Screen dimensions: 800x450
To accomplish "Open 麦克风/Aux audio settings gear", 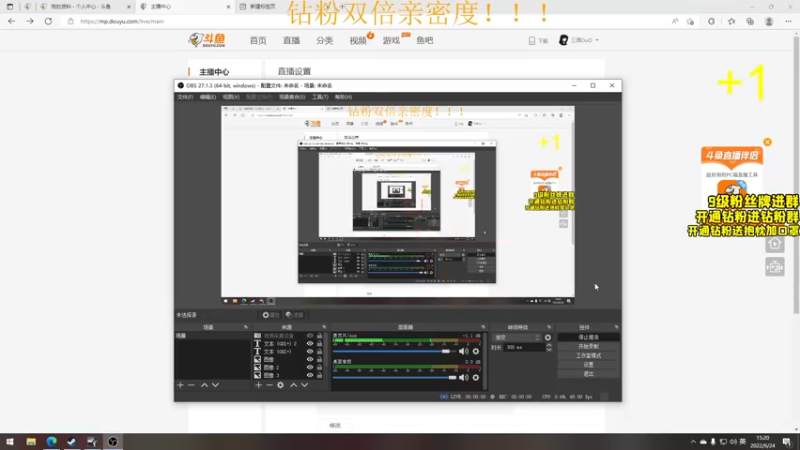I will 476,351.
